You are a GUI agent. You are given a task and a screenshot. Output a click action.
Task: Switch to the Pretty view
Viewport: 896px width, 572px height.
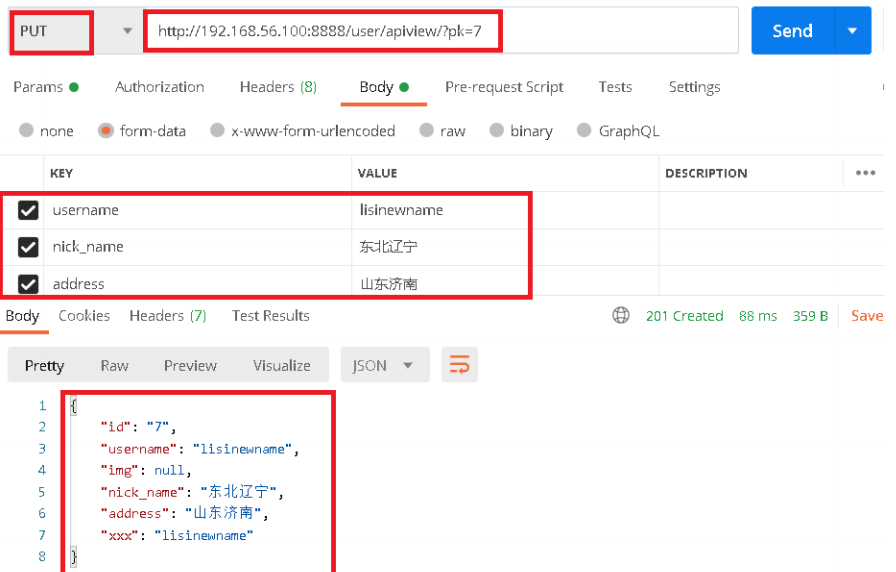45,365
